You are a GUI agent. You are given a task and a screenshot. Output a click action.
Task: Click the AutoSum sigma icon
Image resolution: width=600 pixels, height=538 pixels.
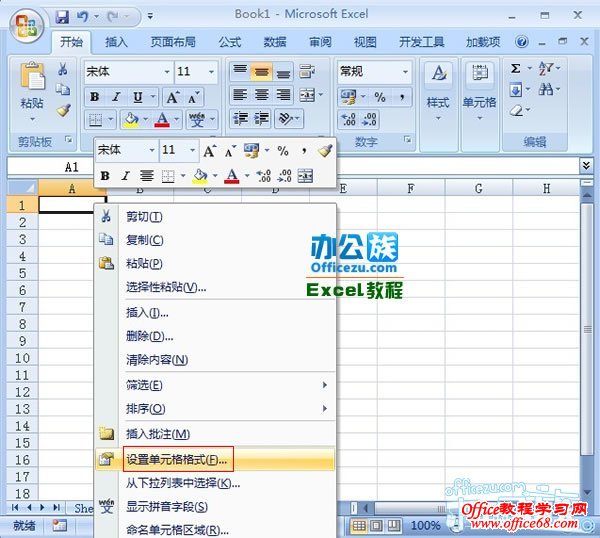515,69
